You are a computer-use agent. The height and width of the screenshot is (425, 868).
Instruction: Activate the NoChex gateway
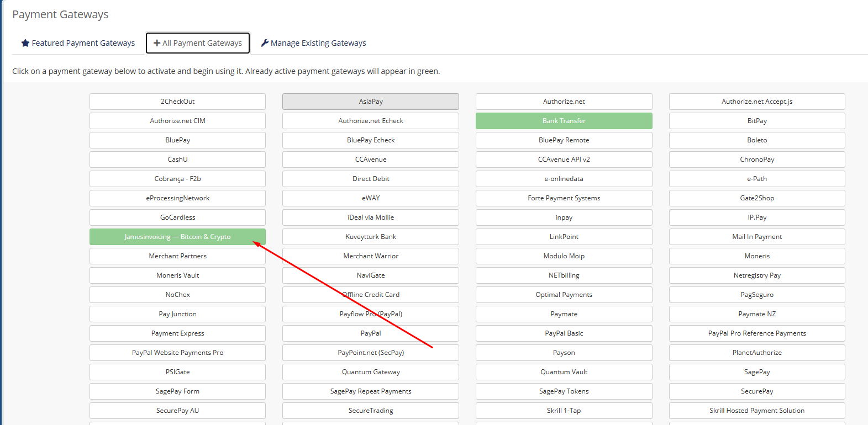177,295
